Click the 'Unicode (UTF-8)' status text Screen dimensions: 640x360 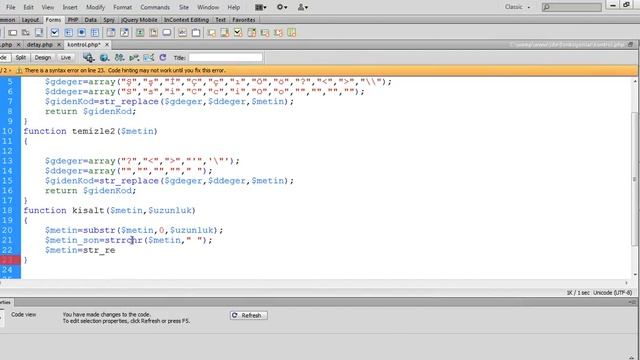pyautogui.click(x=613, y=293)
